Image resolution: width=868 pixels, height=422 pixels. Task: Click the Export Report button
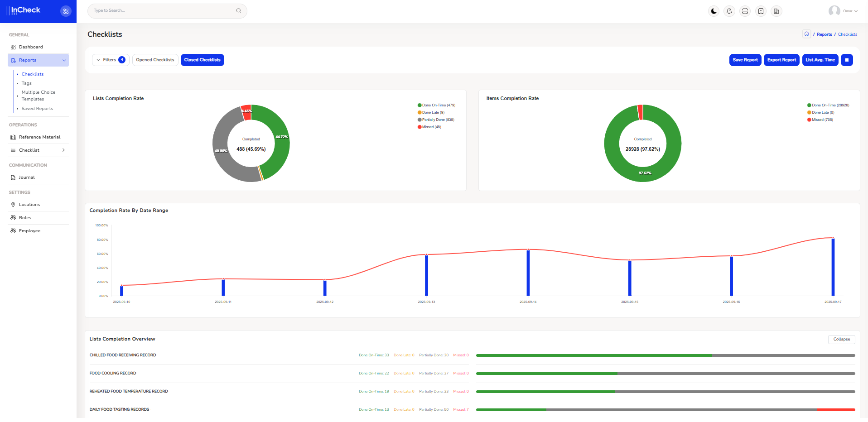pos(781,60)
